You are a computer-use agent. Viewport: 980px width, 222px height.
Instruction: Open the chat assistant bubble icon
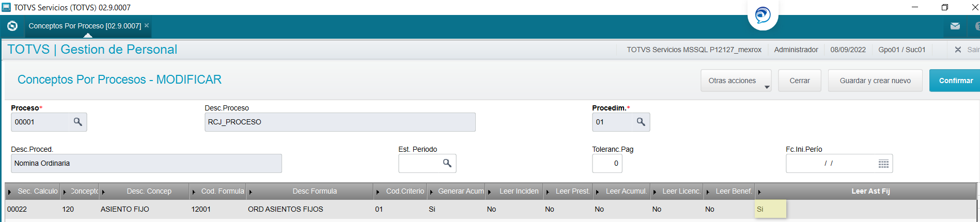click(x=763, y=15)
